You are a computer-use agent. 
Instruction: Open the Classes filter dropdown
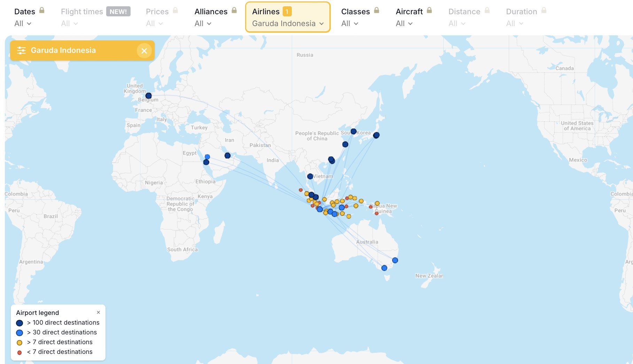pos(350,24)
